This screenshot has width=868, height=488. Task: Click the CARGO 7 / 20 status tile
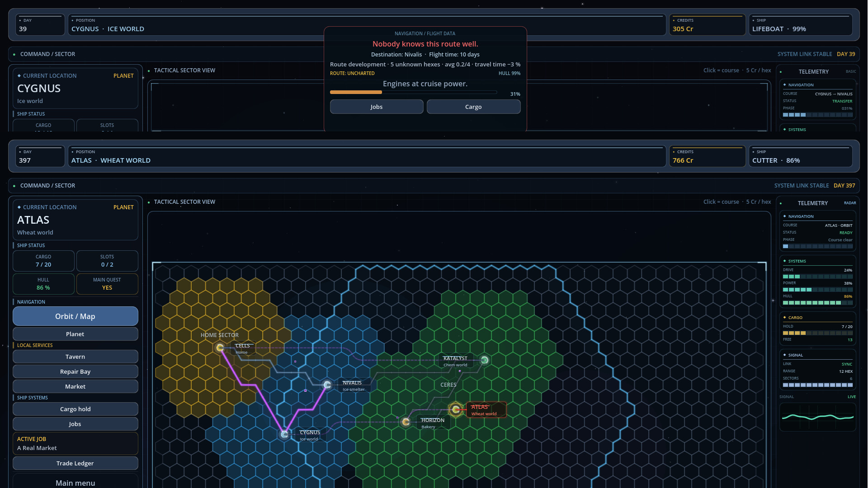[43, 261]
